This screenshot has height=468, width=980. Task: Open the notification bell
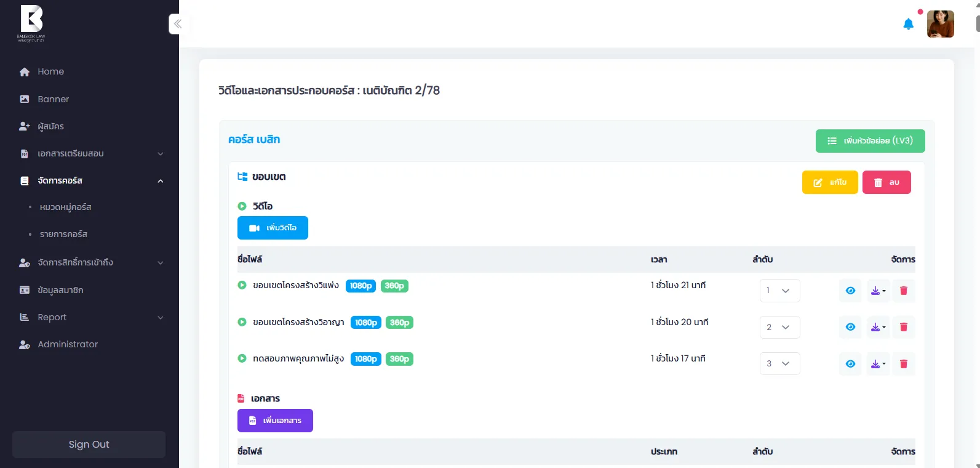click(908, 25)
